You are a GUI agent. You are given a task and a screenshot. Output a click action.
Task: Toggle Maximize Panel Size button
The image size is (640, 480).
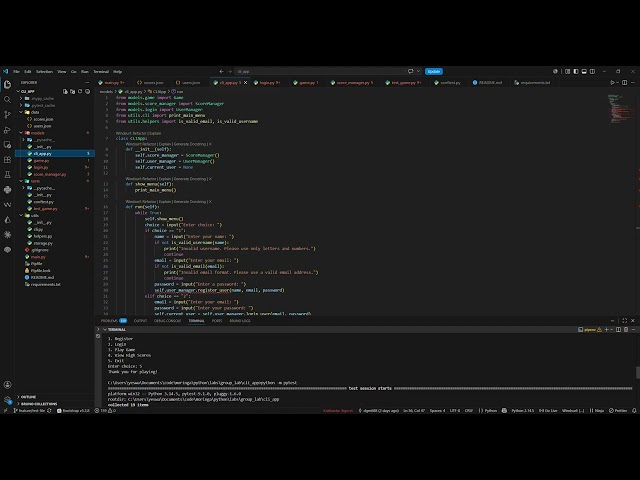coord(624,321)
